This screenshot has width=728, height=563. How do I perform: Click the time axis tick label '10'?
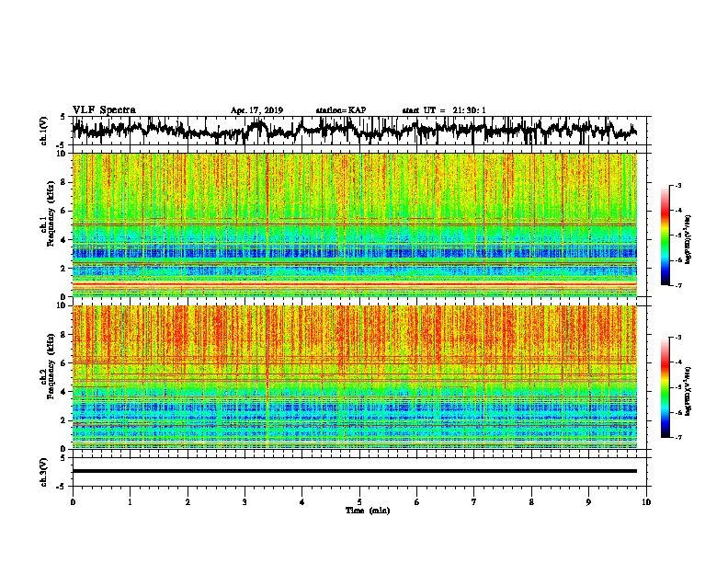click(646, 502)
